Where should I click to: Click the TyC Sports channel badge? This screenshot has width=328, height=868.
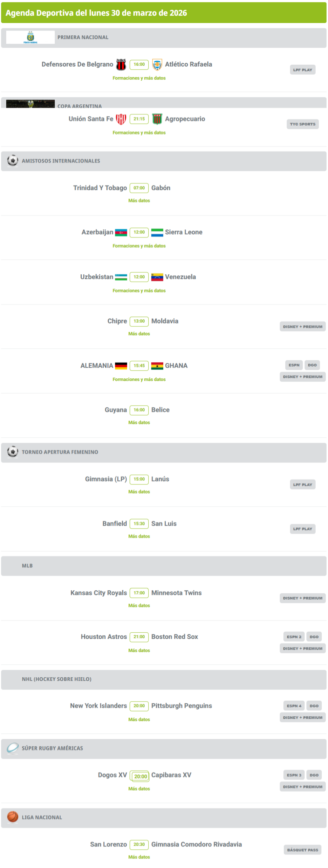(x=302, y=124)
